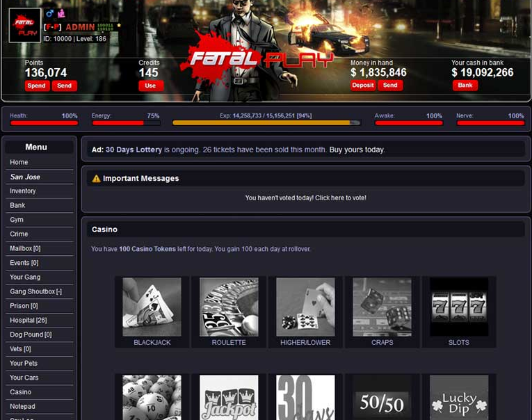The image size is (532, 420).
Task: Click the ADMIN username link
Action: (80, 27)
